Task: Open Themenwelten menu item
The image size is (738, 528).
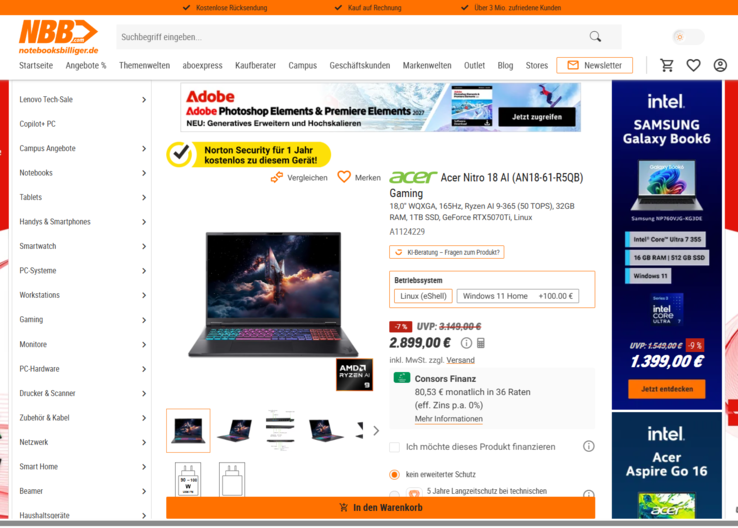Action: point(144,65)
